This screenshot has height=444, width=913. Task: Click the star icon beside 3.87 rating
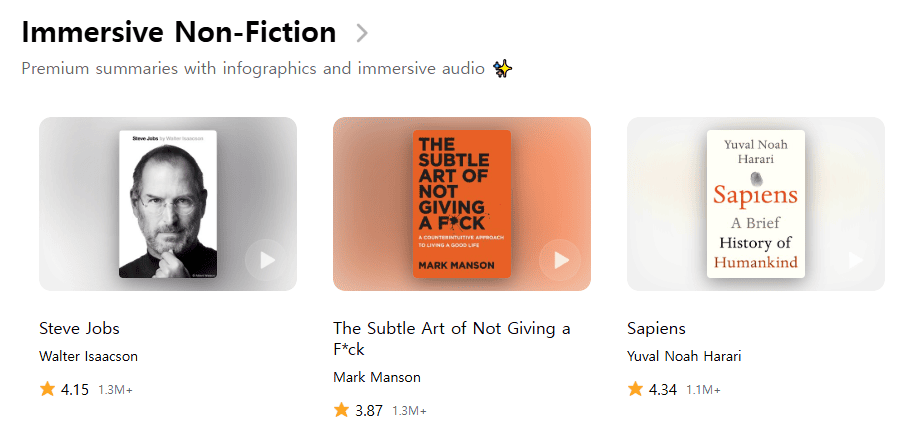(341, 410)
